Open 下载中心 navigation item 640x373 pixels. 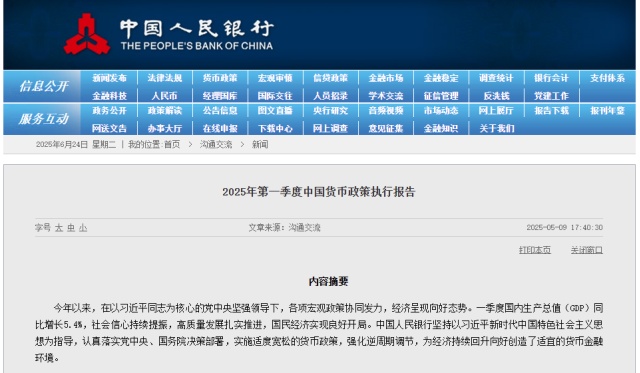(275, 129)
